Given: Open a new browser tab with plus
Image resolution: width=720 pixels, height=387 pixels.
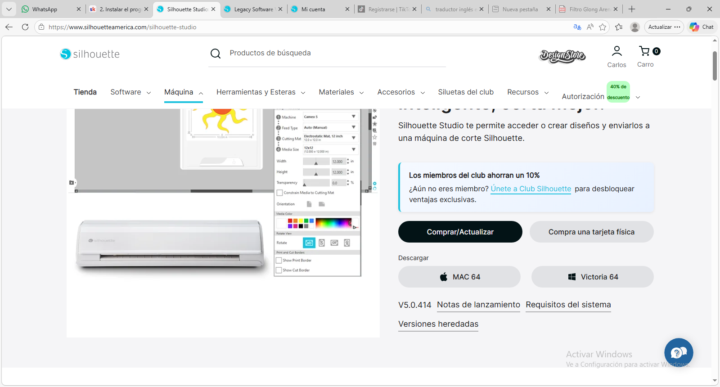Looking at the screenshot, I should tap(632, 9).
